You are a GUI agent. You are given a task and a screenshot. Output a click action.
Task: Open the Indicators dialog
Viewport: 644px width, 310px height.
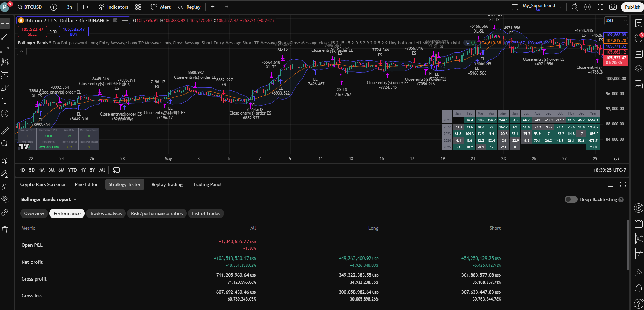(x=113, y=7)
